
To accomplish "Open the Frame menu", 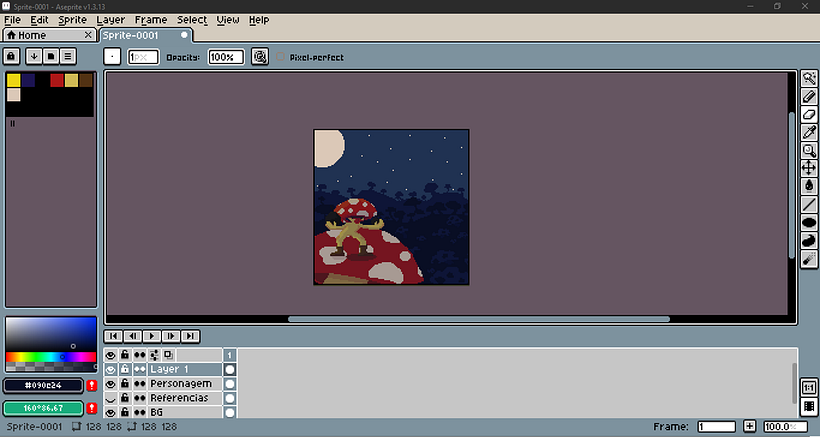I will [151, 20].
